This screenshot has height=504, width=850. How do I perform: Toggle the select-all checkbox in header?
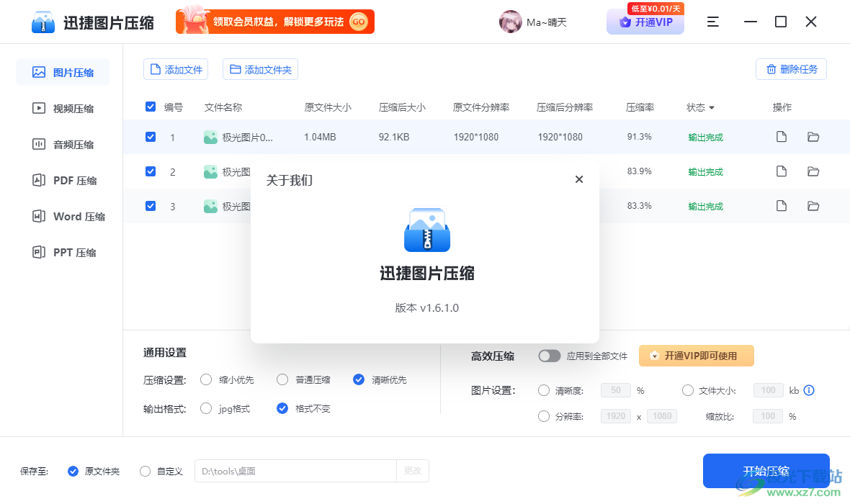click(151, 107)
